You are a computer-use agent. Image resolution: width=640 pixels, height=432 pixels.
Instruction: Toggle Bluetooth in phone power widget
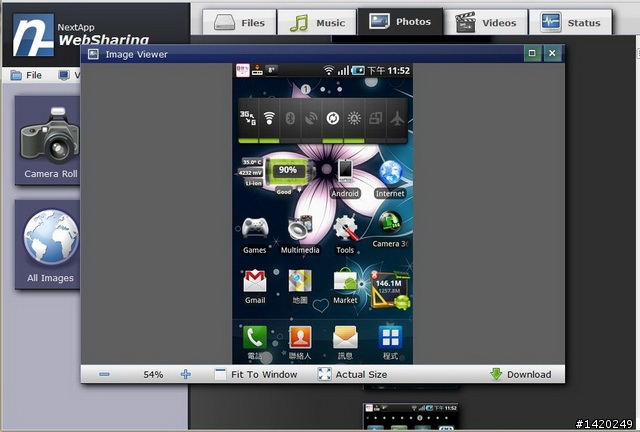coord(290,119)
